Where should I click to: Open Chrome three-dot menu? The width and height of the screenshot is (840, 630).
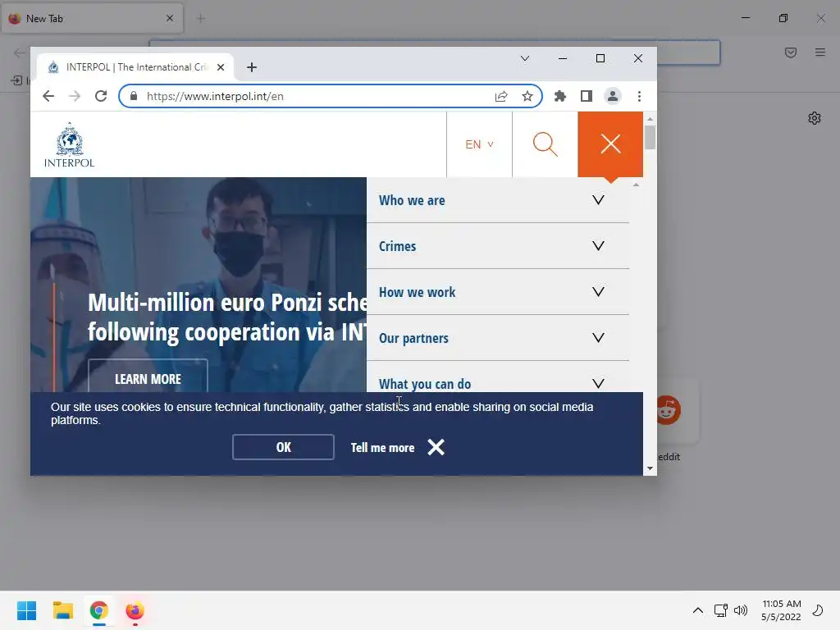pyautogui.click(x=639, y=96)
